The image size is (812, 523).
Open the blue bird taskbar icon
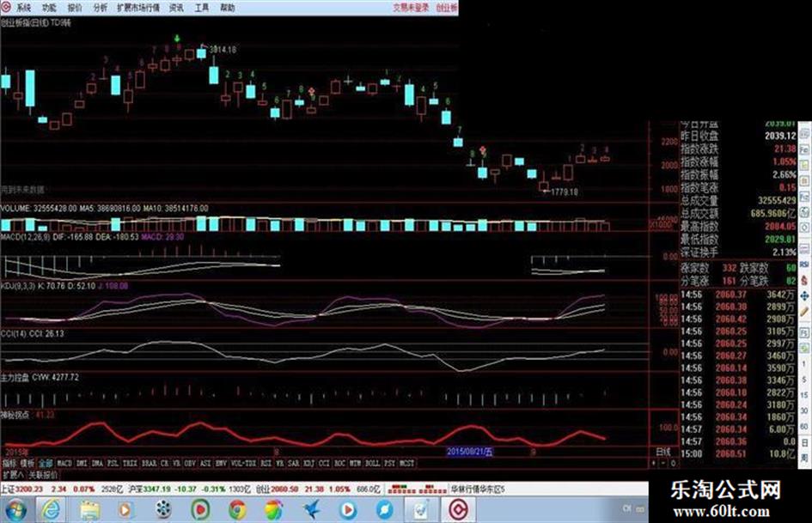coord(312,510)
